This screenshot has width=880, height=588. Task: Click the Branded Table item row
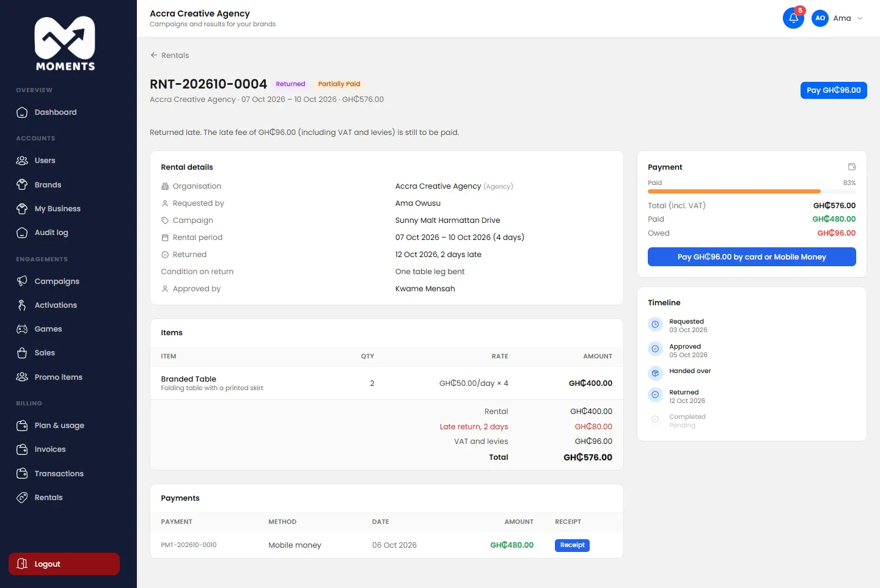[387, 383]
